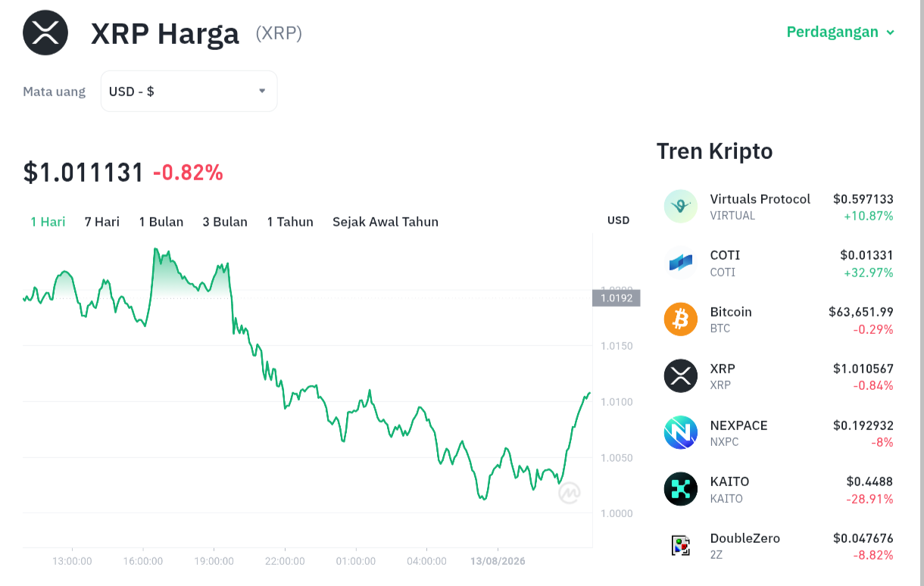
Task: Expand the Perdagangan dropdown
Action: point(841,32)
